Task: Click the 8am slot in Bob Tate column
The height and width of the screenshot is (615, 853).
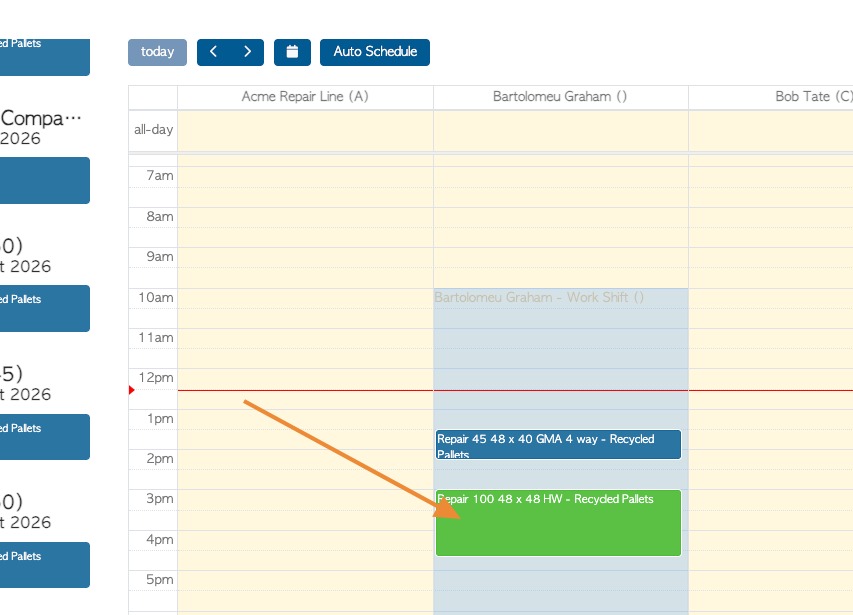Action: pyautogui.click(x=770, y=217)
